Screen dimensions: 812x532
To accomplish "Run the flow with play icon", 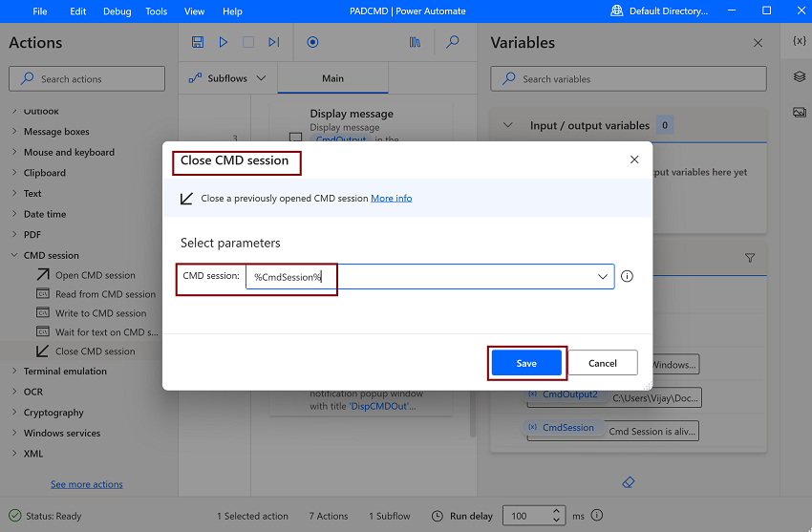I will pyautogui.click(x=224, y=42).
